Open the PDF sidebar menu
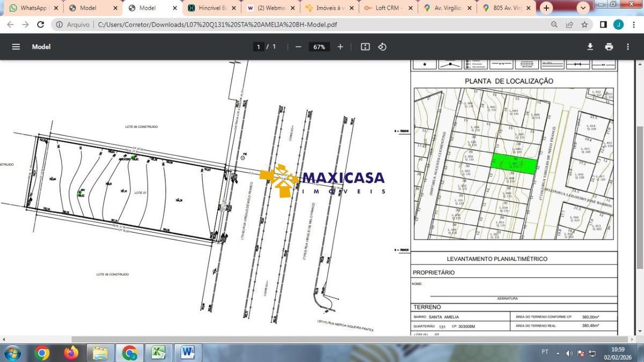The height and width of the screenshot is (362, 644). (16, 47)
